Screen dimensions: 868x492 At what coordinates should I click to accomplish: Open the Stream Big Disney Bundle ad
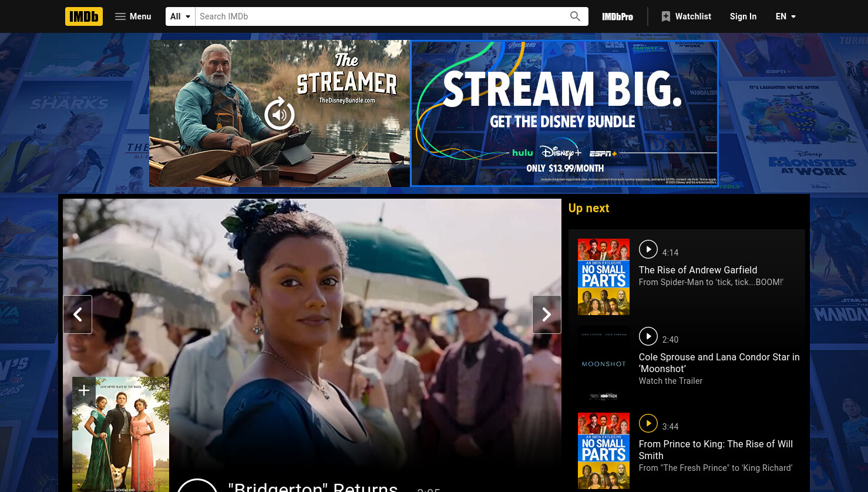pos(564,113)
